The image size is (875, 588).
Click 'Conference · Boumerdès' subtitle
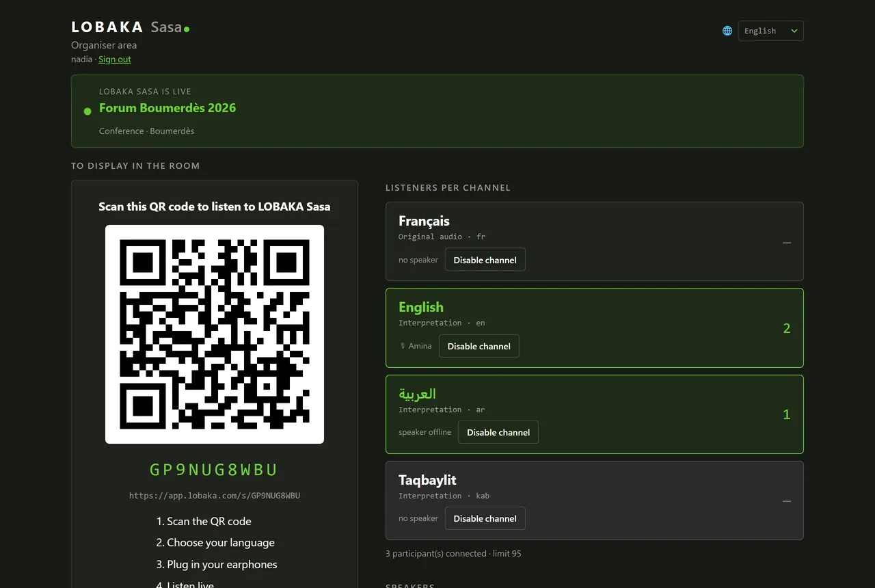(146, 131)
